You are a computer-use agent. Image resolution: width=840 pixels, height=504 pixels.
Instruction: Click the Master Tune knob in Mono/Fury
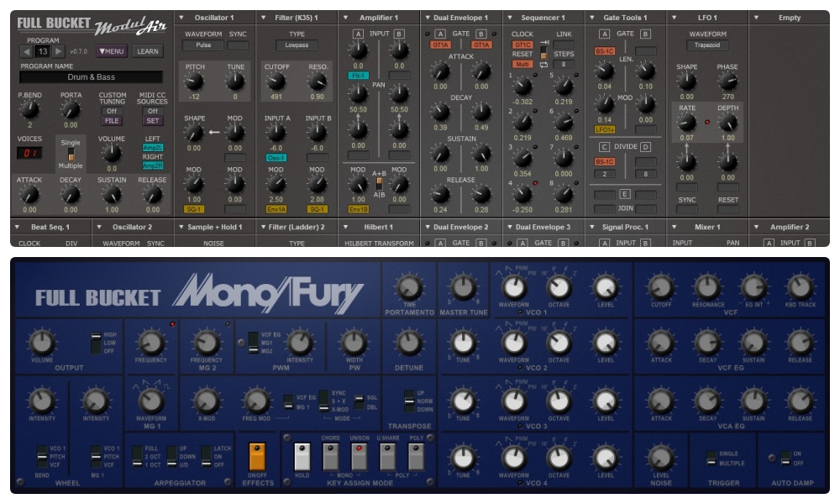pos(464,286)
